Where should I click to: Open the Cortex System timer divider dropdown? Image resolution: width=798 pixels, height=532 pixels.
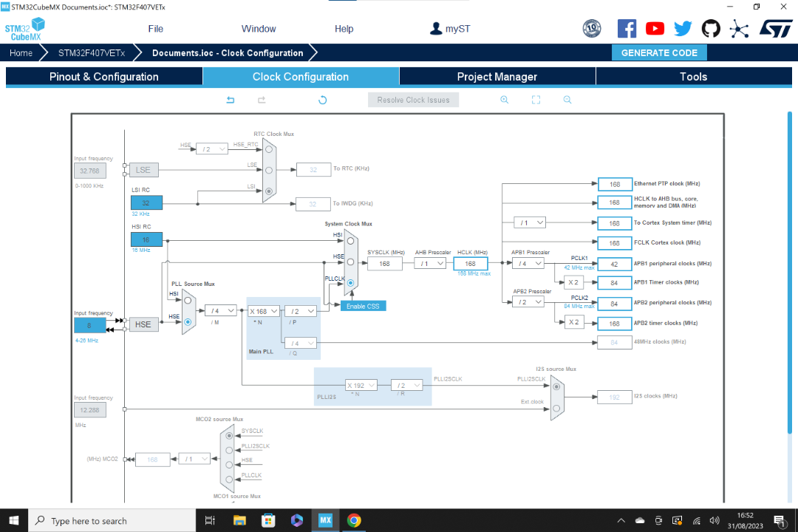[x=530, y=222]
